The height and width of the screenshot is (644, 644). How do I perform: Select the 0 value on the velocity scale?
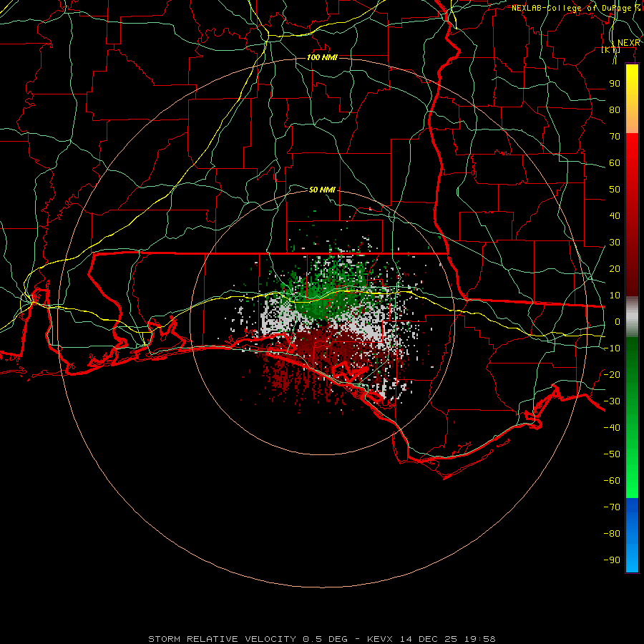click(x=618, y=322)
